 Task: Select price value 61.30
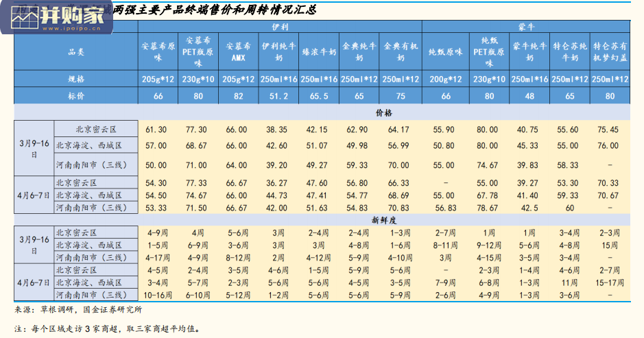click(x=156, y=130)
